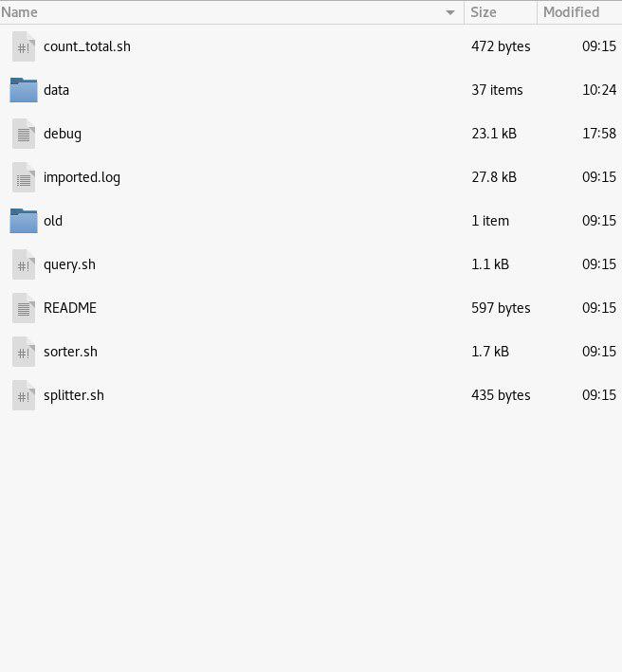Select the README file name label
This screenshot has height=672, width=622.
tap(70, 308)
